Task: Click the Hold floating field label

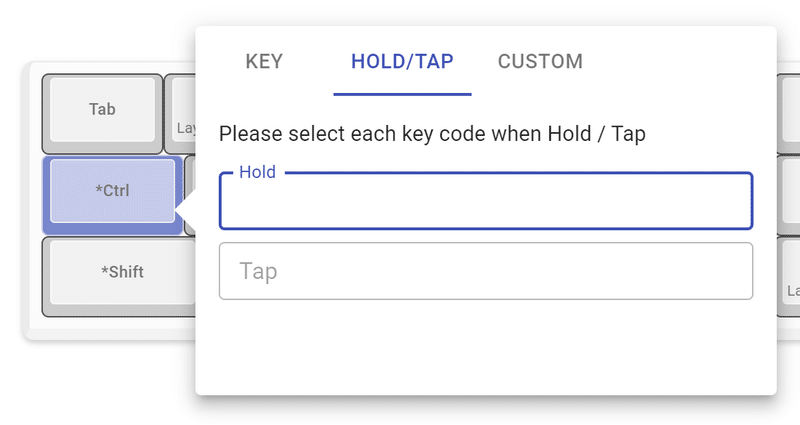Action: click(x=257, y=172)
